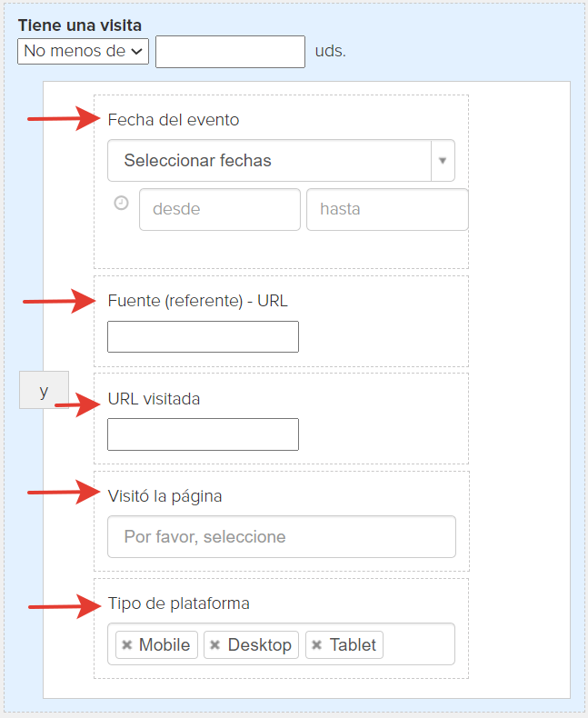The width and height of the screenshot is (588, 718).
Task: Click the clock icon beside desde field
Action: (x=122, y=203)
